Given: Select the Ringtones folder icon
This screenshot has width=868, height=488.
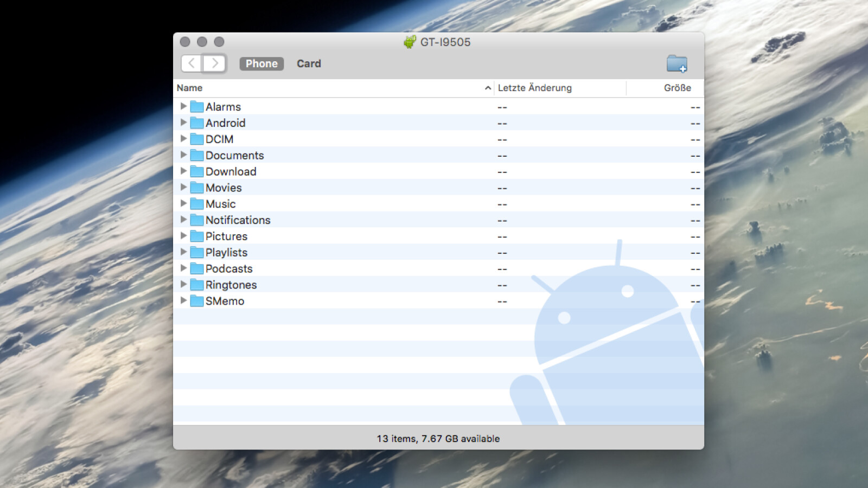Looking at the screenshot, I should tap(197, 285).
